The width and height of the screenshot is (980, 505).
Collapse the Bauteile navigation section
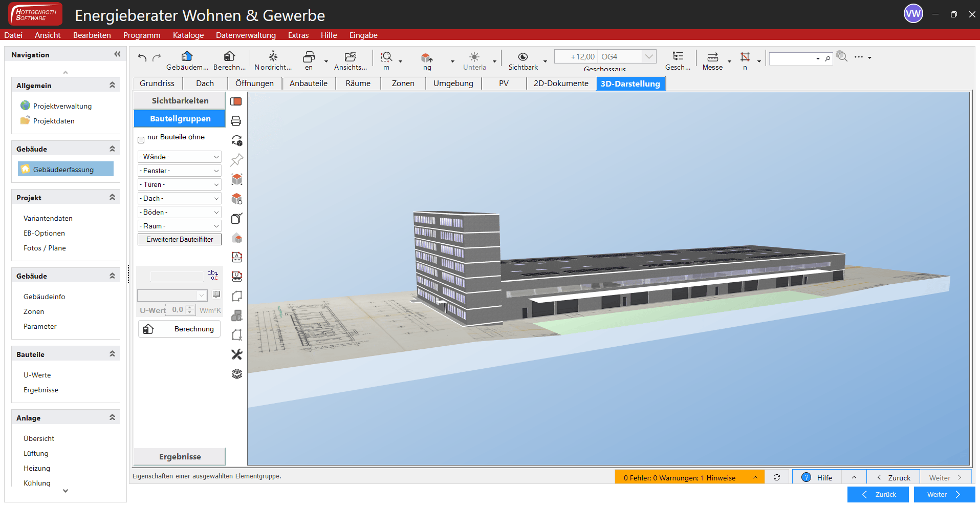click(112, 354)
